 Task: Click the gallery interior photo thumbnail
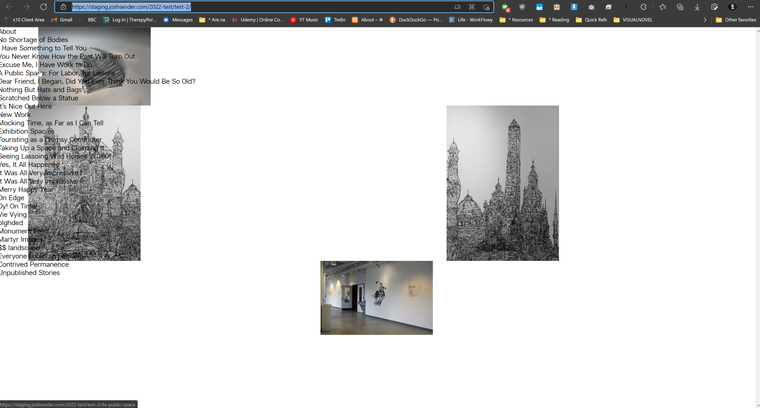tap(376, 297)
